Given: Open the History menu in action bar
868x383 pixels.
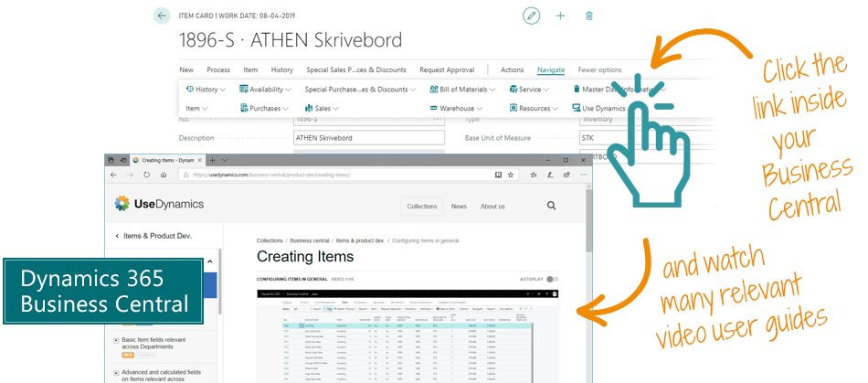Looking at the screenshot, I should pyautogui.click(x=281, y=69).
